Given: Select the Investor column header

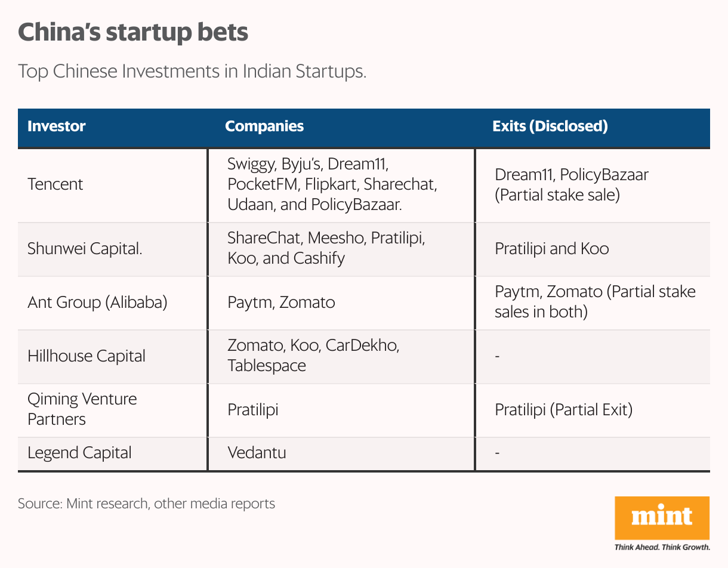Looking at the screenshot, I should click(57, 126).
